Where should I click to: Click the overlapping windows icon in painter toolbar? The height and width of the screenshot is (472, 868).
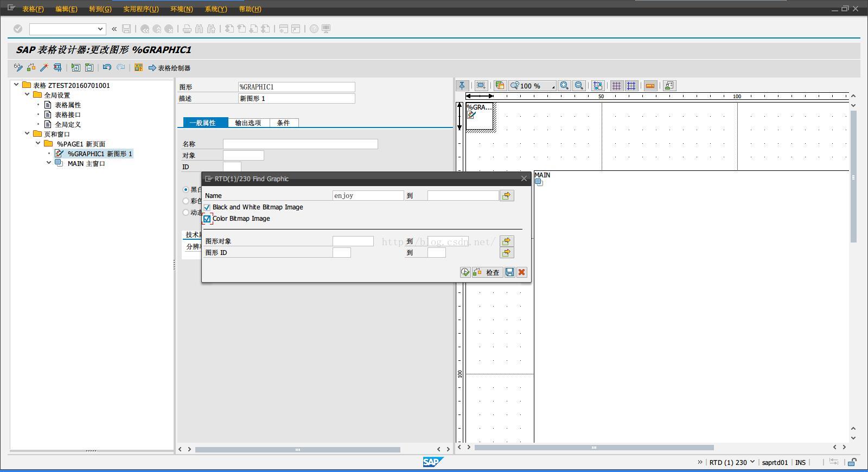[500, 86]
